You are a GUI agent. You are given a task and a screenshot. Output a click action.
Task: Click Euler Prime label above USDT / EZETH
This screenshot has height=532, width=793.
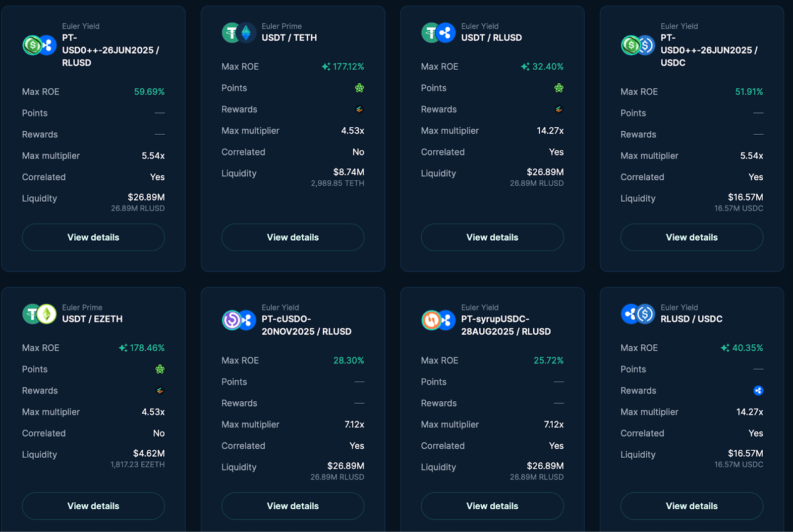[82, 308]
